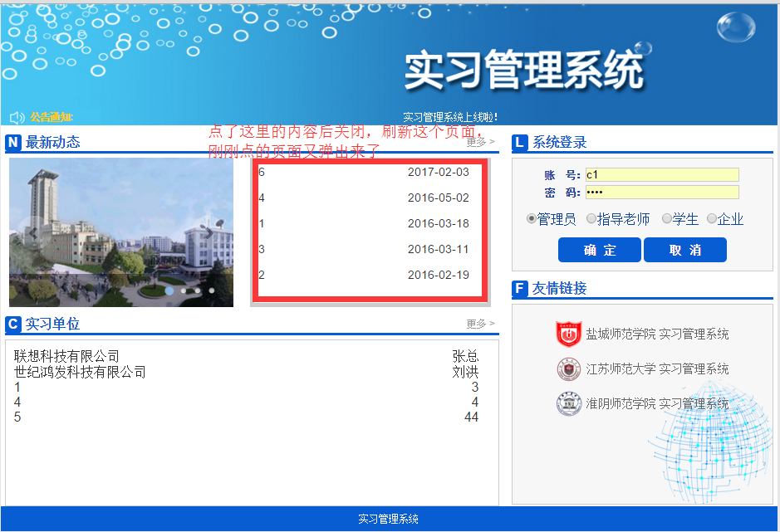The height and width of the screenshot is (532, 780).
Task: Open 更多 link in 实习单位 section
Action: pyautogui.click(x=480, y=325)
